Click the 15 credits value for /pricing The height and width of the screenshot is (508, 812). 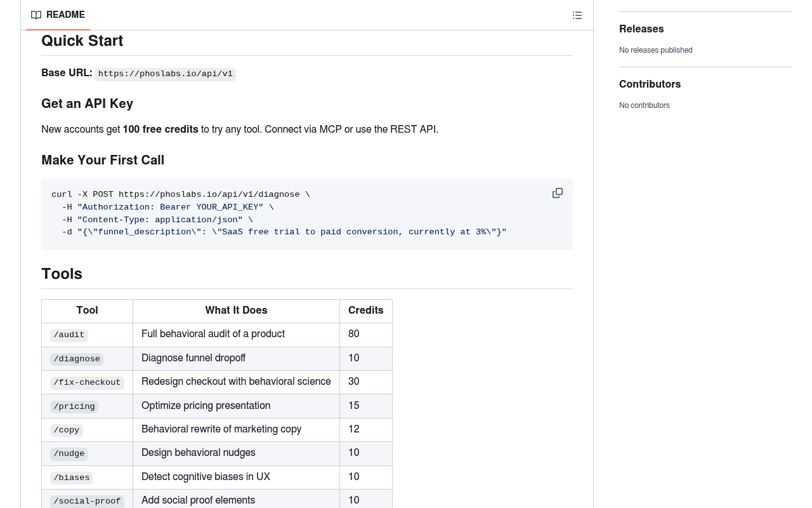click(x=354, y=406)
